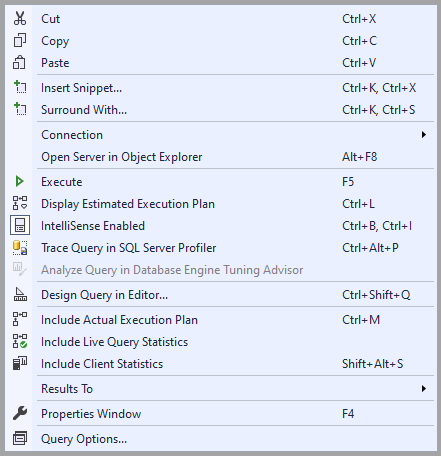Click the Copy icon
Image resolution: width=441 pixels, height=456 pixels.
tap(20, 41)
